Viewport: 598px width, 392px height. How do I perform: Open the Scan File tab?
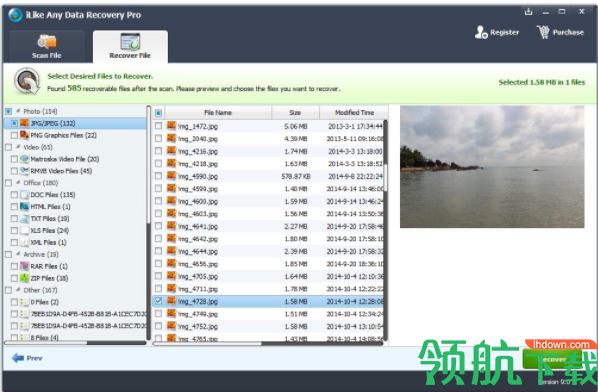click(47, 47)
